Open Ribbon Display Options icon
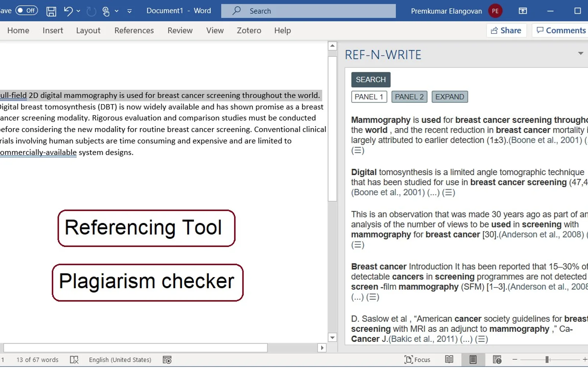Viewport: 588px width, 368px height. (x=523, y=11)
